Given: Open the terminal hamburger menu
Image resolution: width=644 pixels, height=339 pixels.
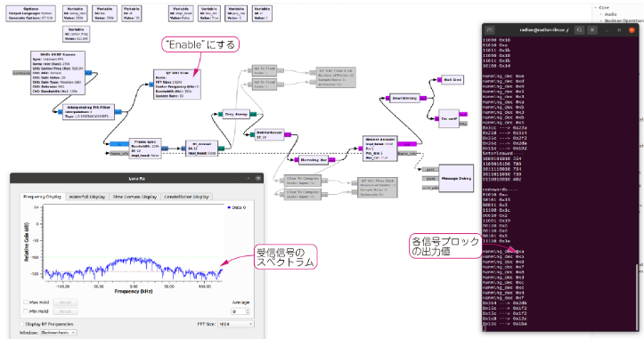Looking at the screenshot, I should coord(592,30).
